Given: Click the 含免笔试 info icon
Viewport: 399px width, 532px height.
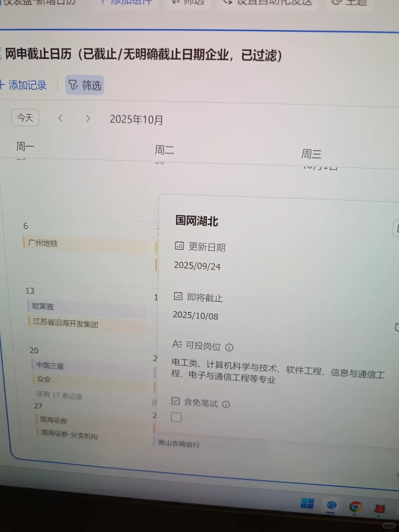Looking at the screenshot, I should [226, 404].
